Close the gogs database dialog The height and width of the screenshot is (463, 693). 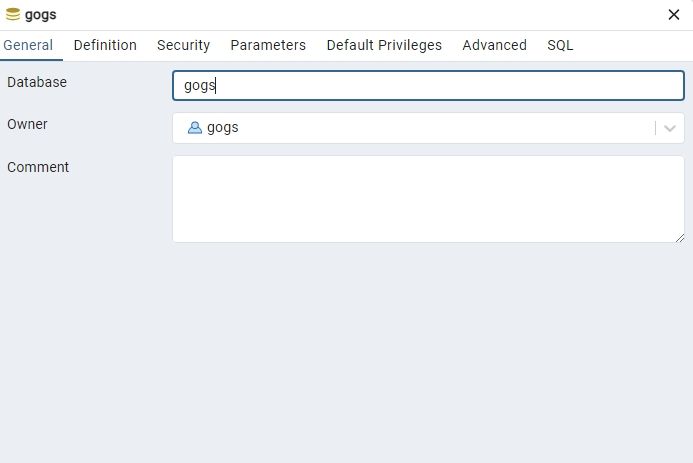[674, 15]
